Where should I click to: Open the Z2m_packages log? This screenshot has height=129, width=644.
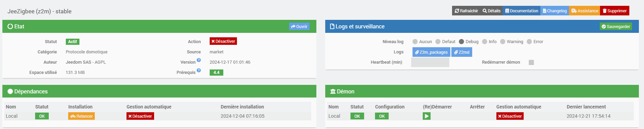coord(431,52)
